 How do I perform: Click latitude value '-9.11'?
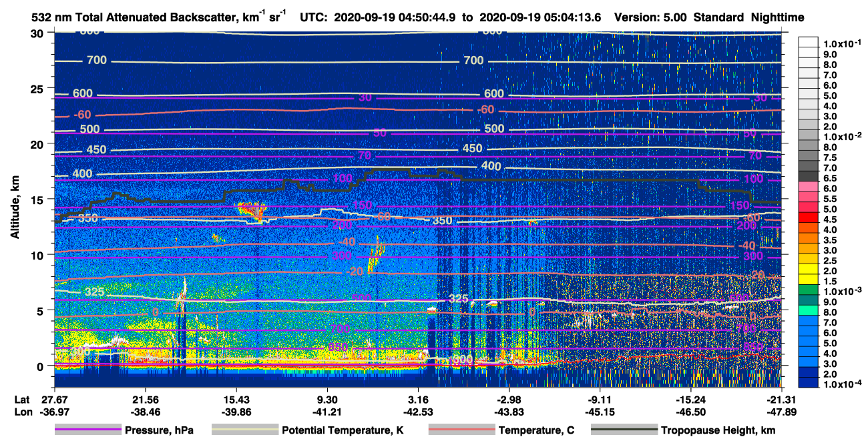tap(600, 399)
